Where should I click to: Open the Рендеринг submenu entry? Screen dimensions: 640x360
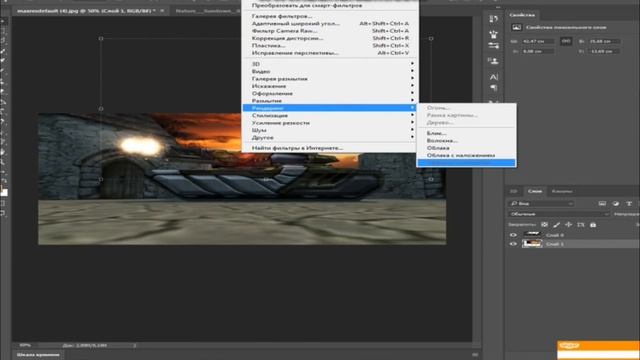click(x=330, y=108)
